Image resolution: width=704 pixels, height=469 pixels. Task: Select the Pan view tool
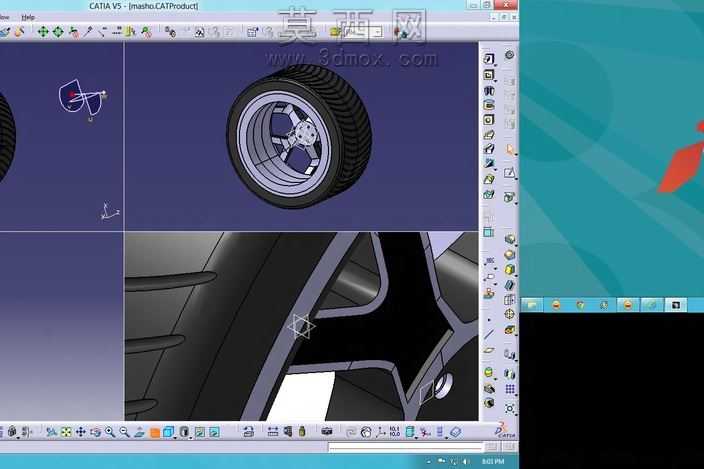pos(80,432)
